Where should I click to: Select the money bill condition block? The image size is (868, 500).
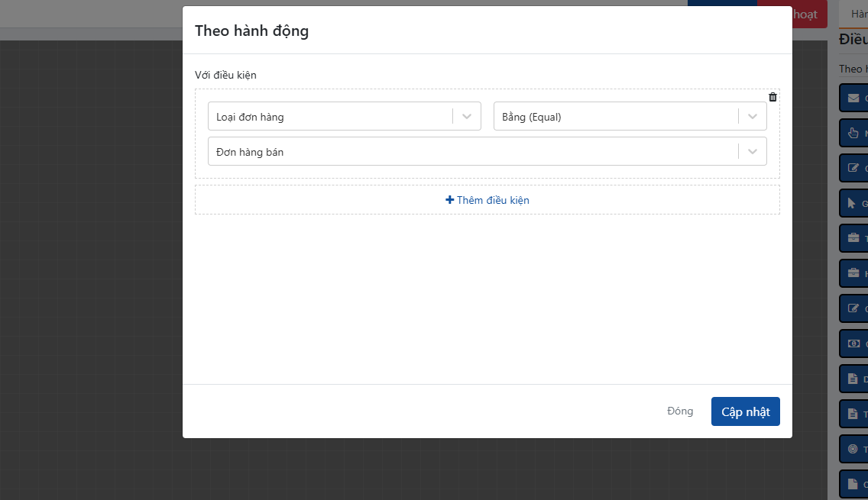[853, 344]
